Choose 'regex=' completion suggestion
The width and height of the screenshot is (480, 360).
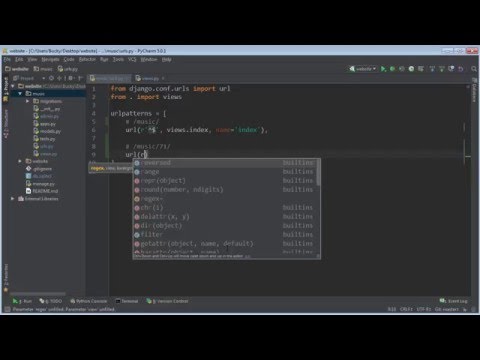224,199
